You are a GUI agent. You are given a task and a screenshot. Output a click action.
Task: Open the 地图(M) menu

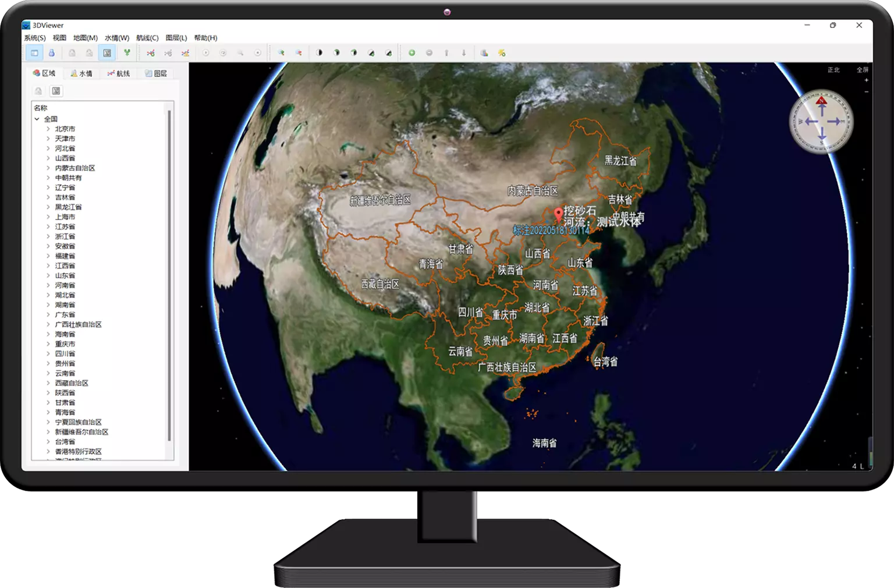[x=85, y=38]
